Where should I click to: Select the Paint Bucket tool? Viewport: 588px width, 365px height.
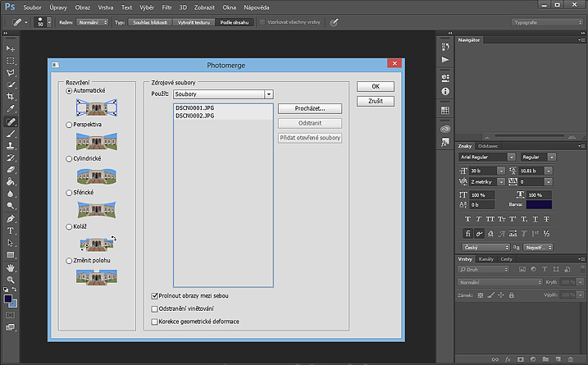pyautogui.click(x=11, y=182)
